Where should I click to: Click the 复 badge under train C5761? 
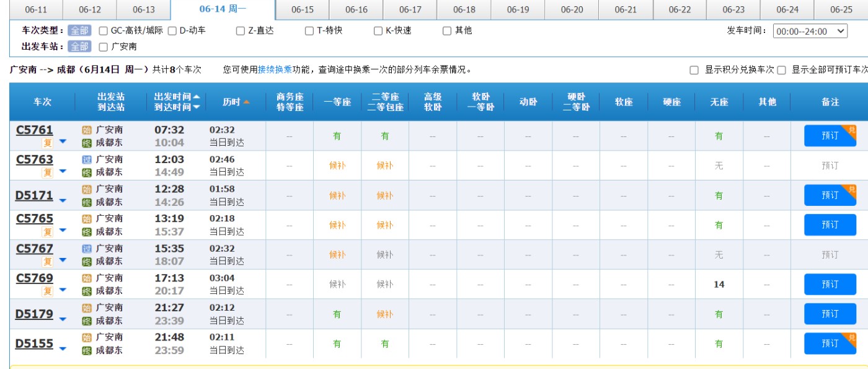47,143
